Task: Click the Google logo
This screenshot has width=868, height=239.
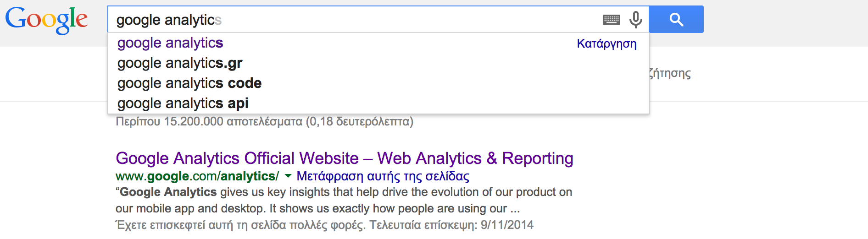Action: (46, 20)
